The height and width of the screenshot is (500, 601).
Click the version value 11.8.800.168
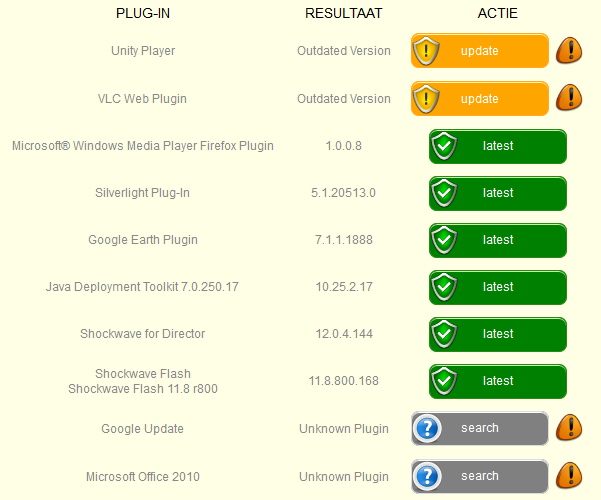(x=343, y=381)
